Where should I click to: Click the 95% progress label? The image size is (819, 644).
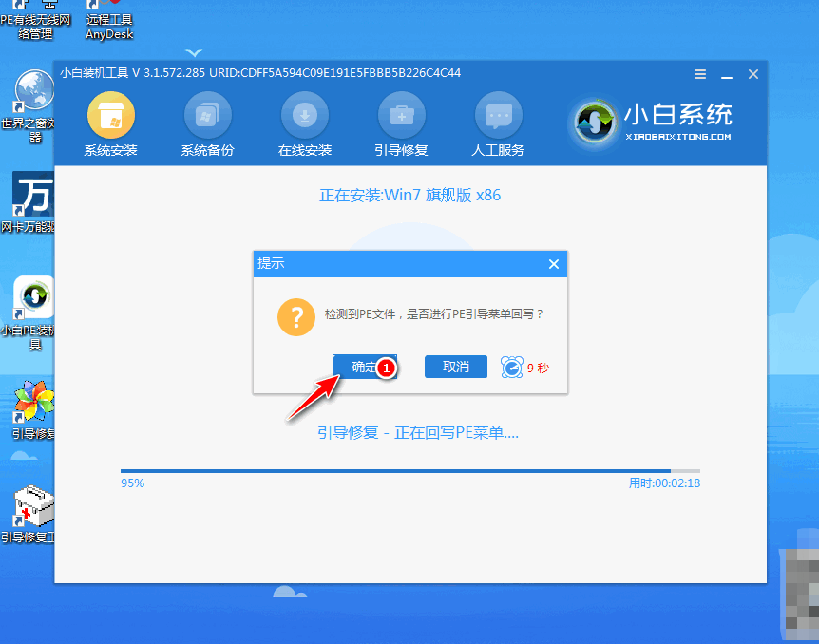[133, 483]
